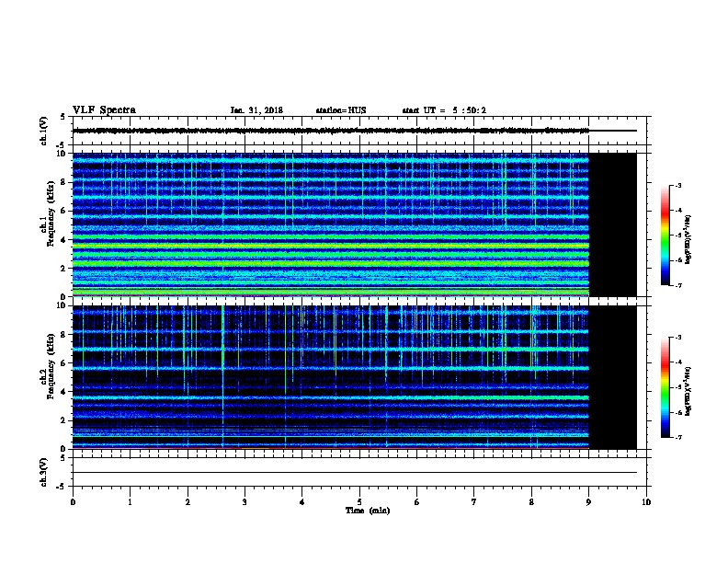Click the ch.2 colorbar log(PSD) label

[688, 391]
